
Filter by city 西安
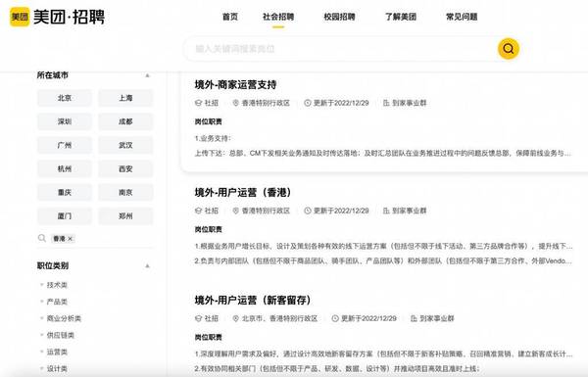click(x=125, y=168)
